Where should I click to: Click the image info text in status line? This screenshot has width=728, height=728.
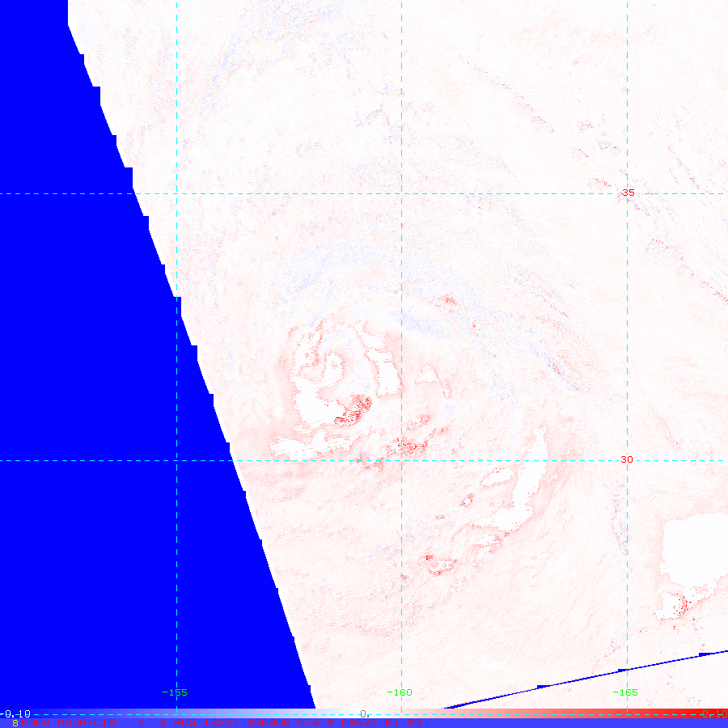(x=218, y=722)
